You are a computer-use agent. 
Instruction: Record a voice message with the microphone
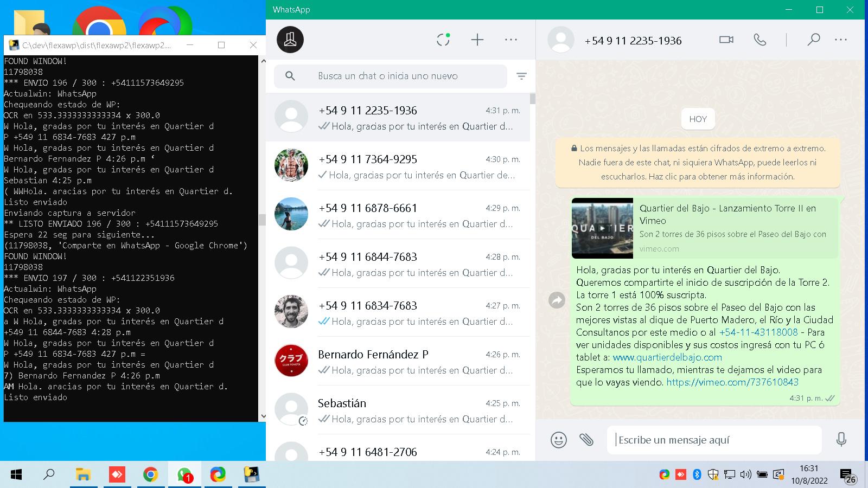click(841, 439)
